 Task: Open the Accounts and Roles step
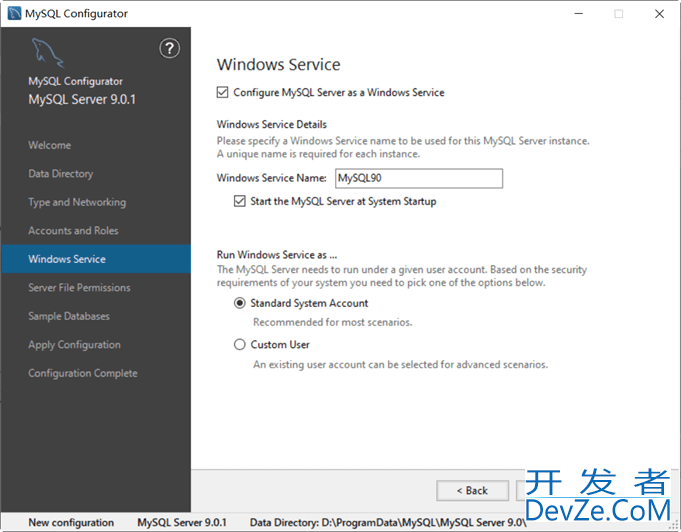coord(73,231)
